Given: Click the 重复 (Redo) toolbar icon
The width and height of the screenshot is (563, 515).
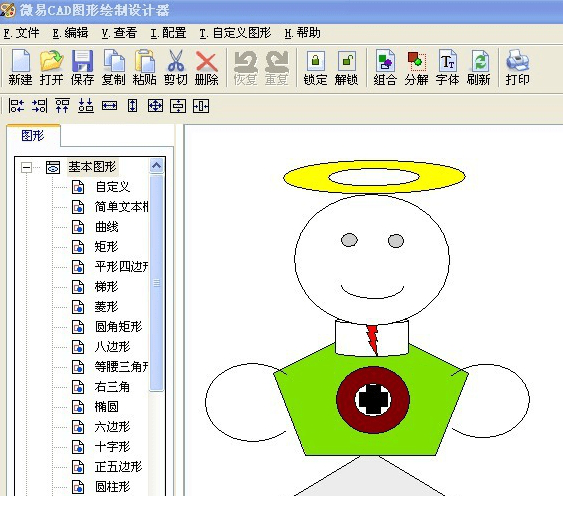Looking at the screenshot, I should click(276, 67).
